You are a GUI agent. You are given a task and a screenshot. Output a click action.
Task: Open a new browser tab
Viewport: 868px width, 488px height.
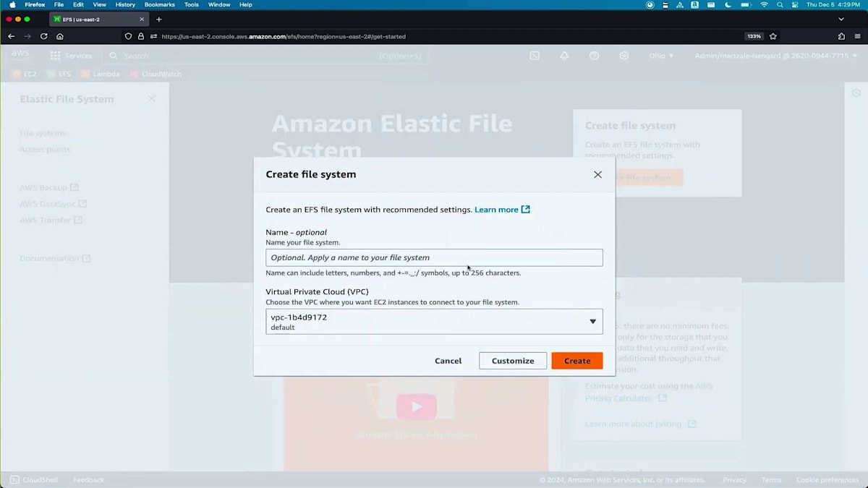tap(159, 20)
